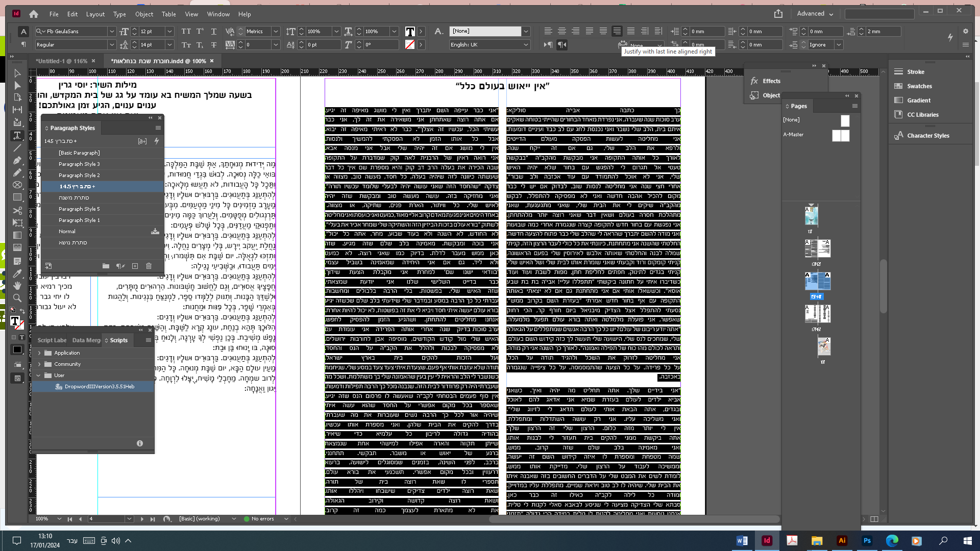Create new paragraph style icon
The width and height of the screenshot is (980, 551).
(x=135, y=266)
